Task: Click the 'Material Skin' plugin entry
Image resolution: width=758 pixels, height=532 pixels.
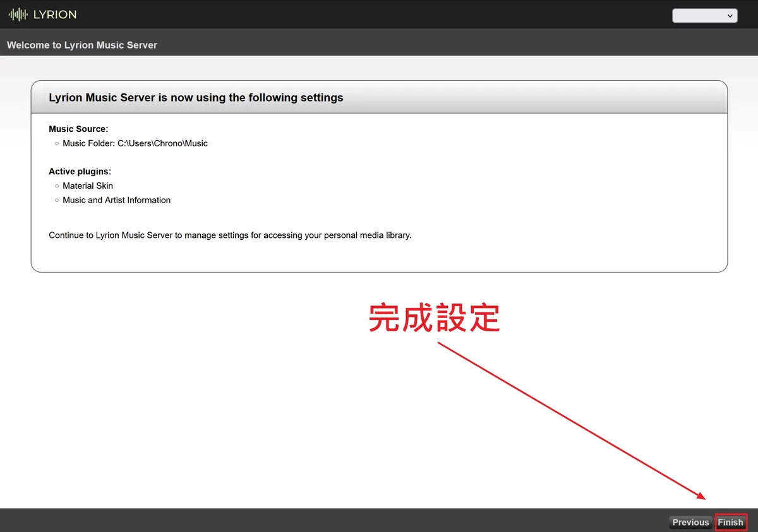Action: 88,186
